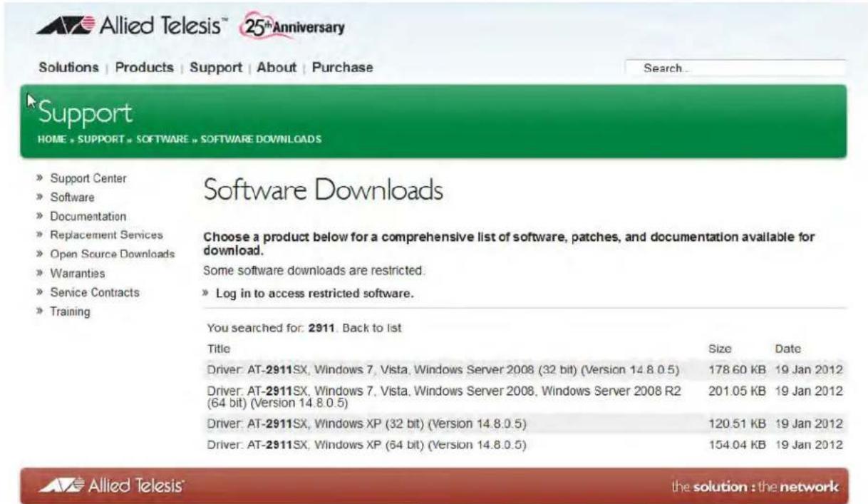Click Log in to access restricted software

click(x=314, y=293)
